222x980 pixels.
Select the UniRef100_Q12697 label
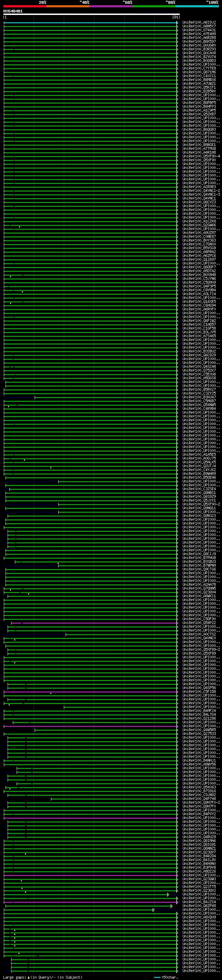pos(199,259)
